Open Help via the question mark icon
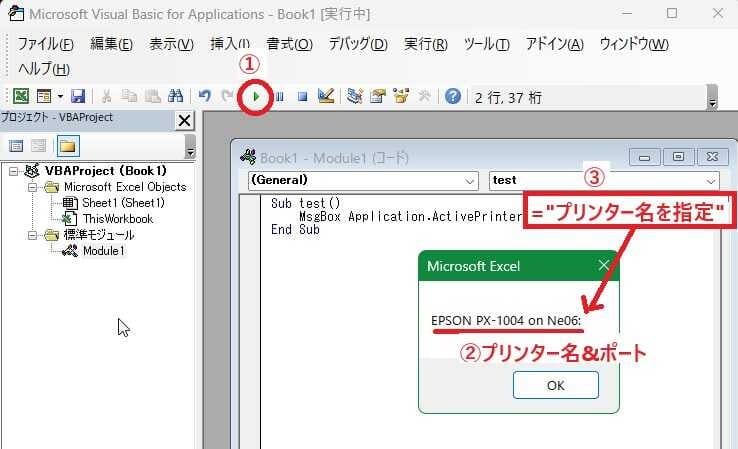The image size is (738, 449). pyautogui.click(x=453, y=96)
